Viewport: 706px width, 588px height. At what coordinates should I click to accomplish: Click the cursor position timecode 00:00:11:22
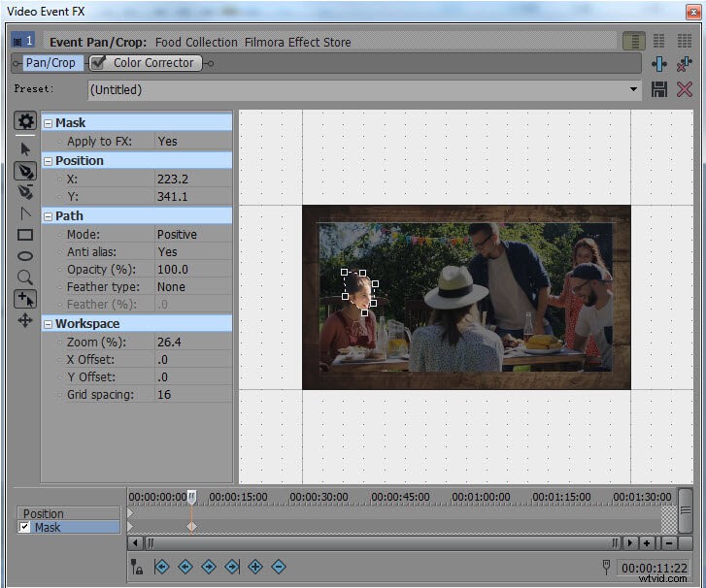tap(655, 568)
